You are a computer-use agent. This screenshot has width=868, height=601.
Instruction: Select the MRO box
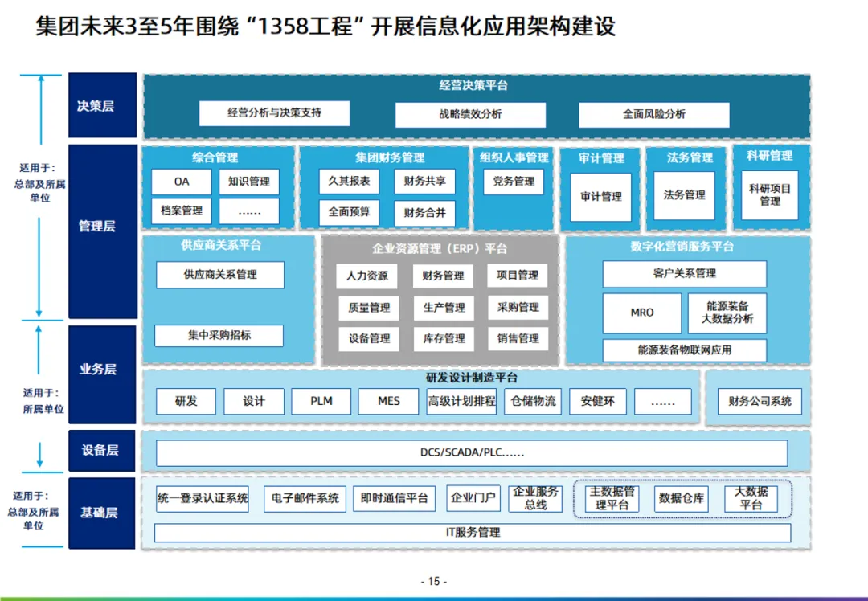[x=642, y=313]
